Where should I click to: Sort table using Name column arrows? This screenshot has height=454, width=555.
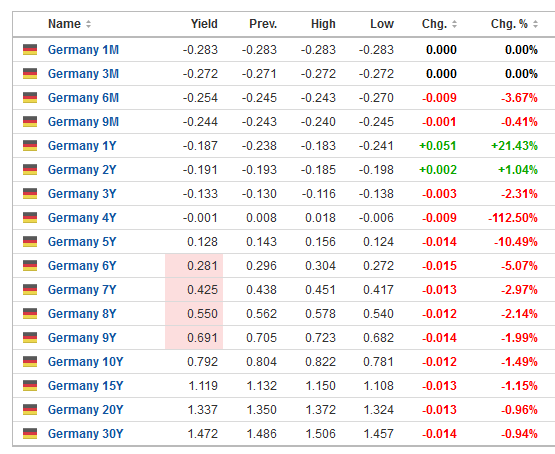click(x=88, y=24)
